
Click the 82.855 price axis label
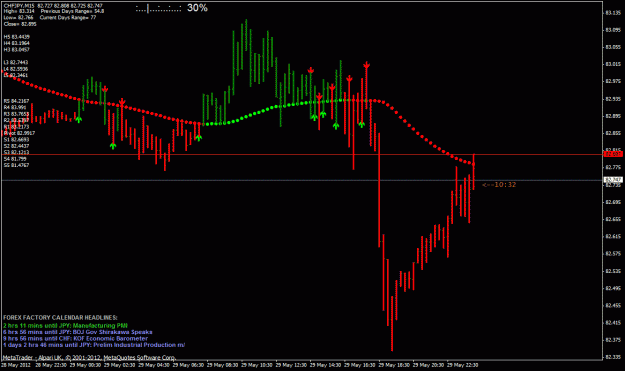pyautogui.click(x=613, y=133)
